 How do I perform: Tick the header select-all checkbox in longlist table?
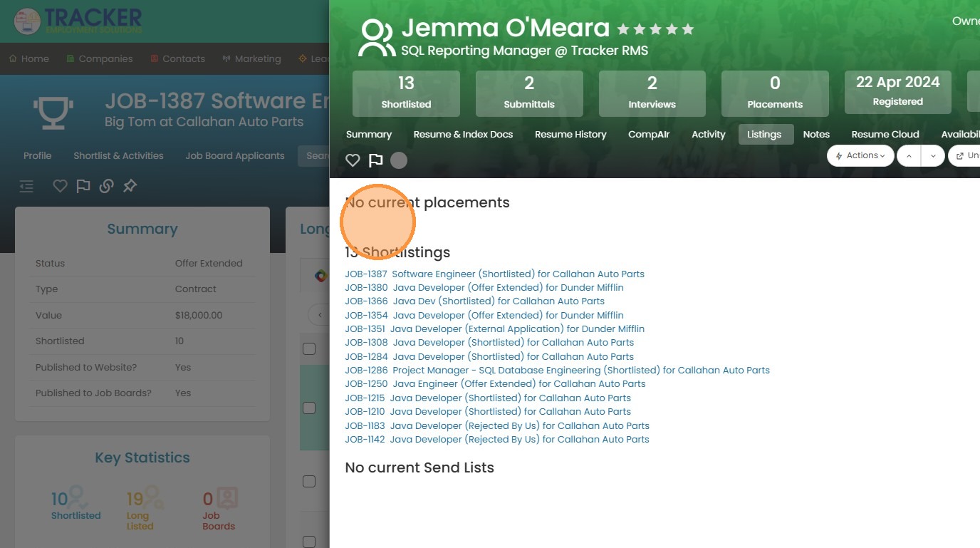(309, 348)
